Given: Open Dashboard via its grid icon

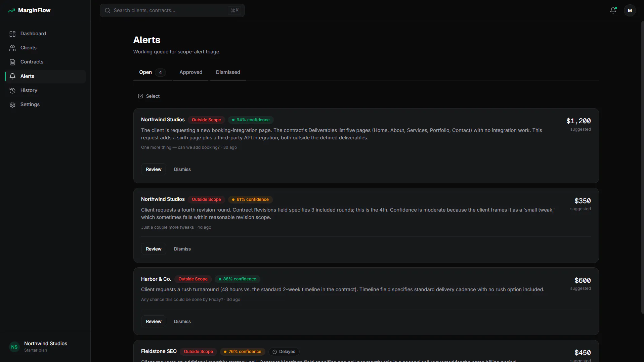Looking at the screenshot, I should [x=12, y=34].
